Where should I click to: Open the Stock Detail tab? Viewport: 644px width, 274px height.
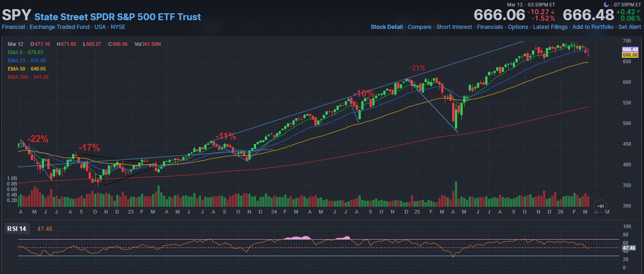tap(386, 27)
